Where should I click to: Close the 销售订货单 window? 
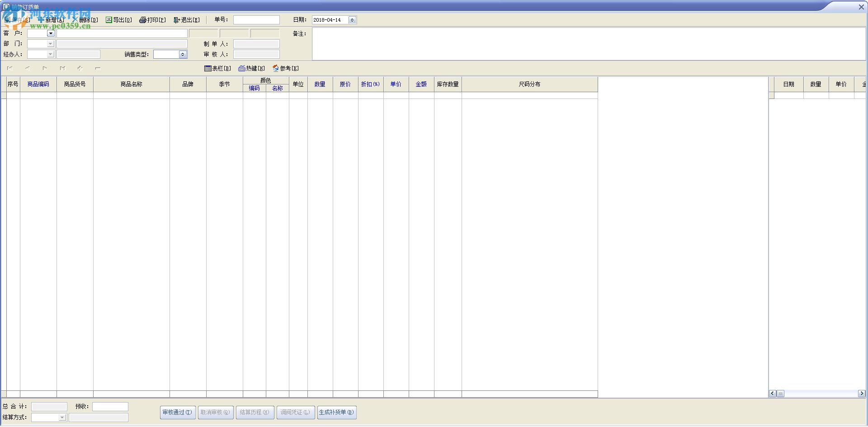point(861,7)
